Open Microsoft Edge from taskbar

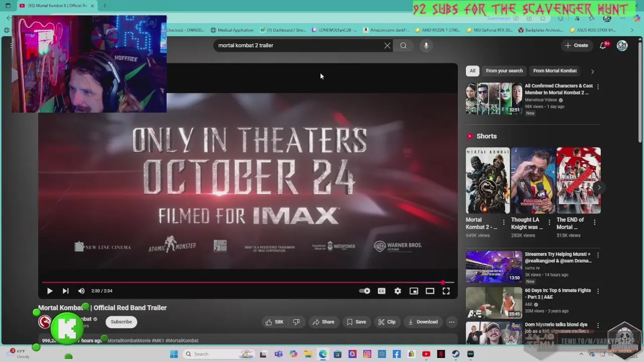coord(323,354)
